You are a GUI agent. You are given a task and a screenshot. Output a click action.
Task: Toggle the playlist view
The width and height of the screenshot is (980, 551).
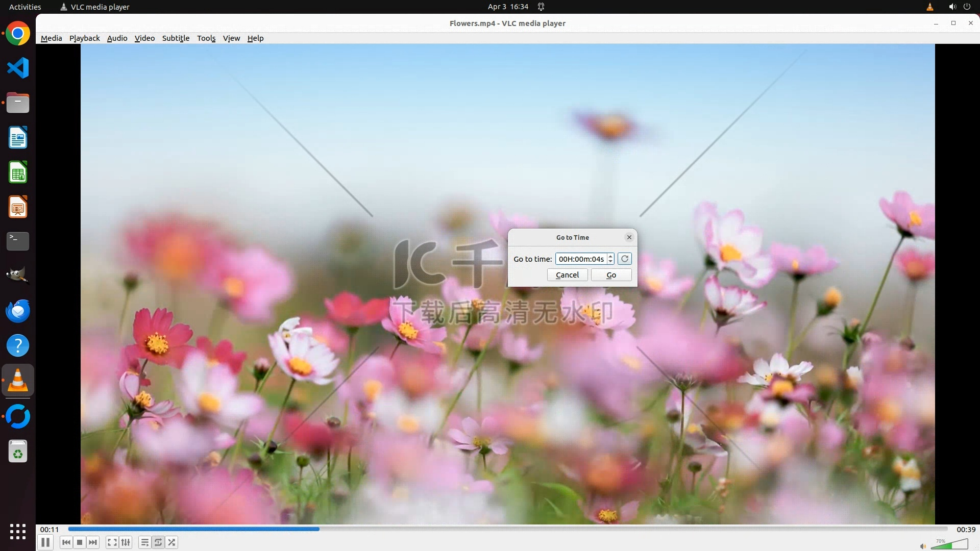pyautogui.click(x=145, y=542)
